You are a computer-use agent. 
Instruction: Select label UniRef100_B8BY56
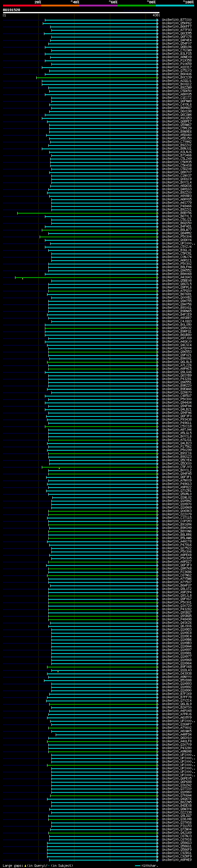pyautogui.click(x=177, y=213)
